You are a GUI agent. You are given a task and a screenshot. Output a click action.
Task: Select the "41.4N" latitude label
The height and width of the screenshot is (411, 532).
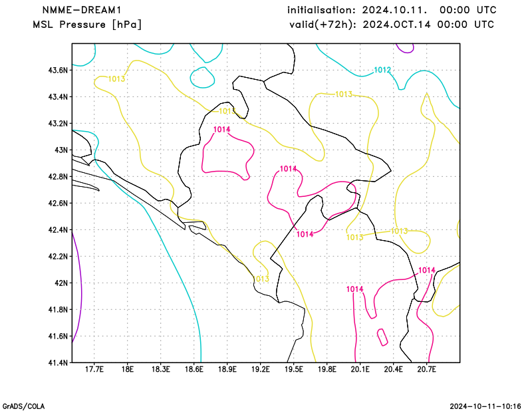click(58, 363)
